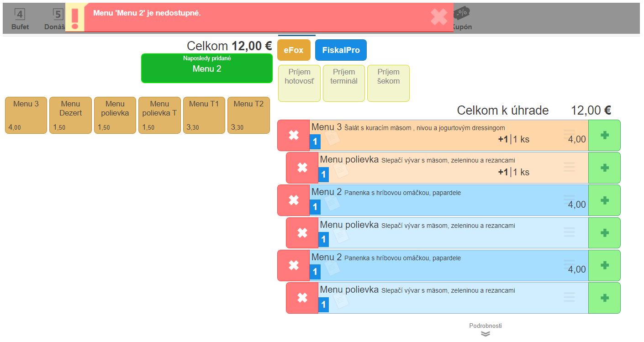Click green plus on Menu 3 row
Screen dimensions: 644x342
604,136
